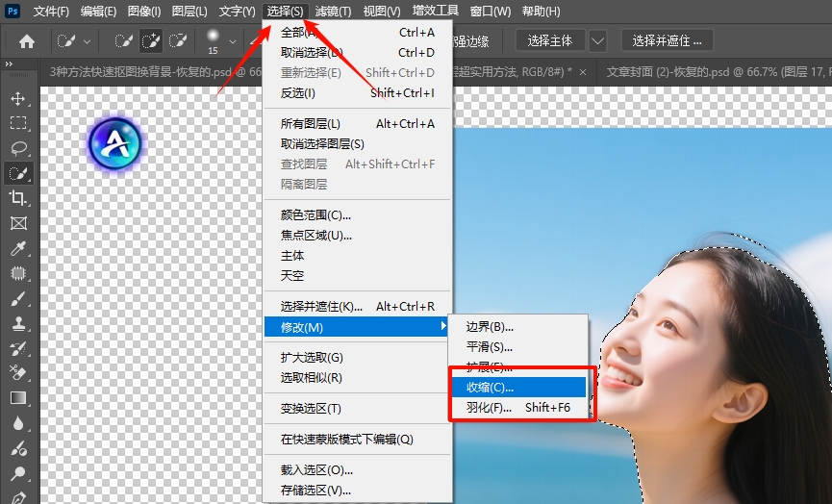Select the Rectangular Marquee tool

[x=17, y=123]
